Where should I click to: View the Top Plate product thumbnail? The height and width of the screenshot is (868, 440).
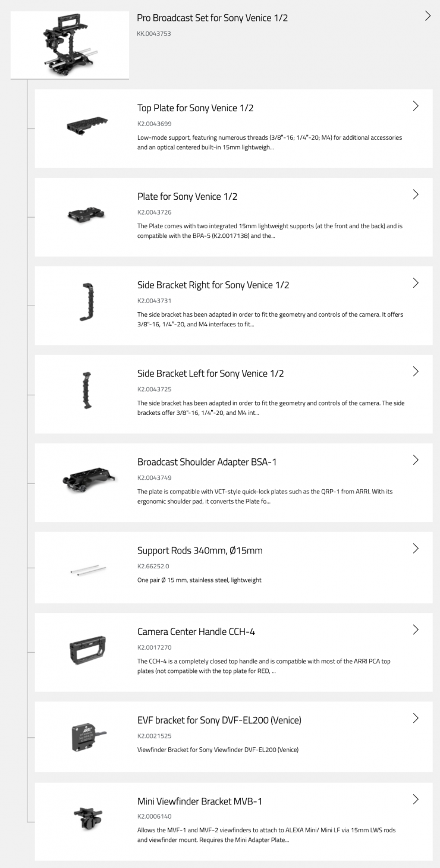(87, 126)
